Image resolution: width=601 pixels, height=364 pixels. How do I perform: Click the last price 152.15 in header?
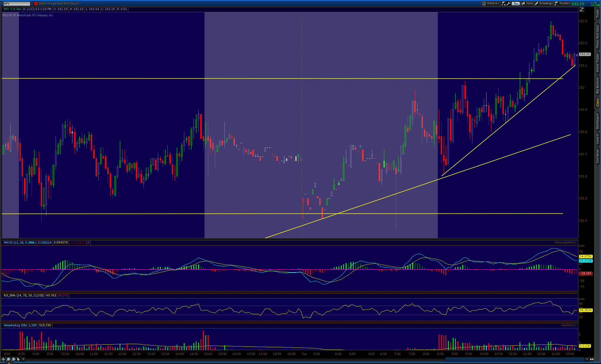click(578, 4)
